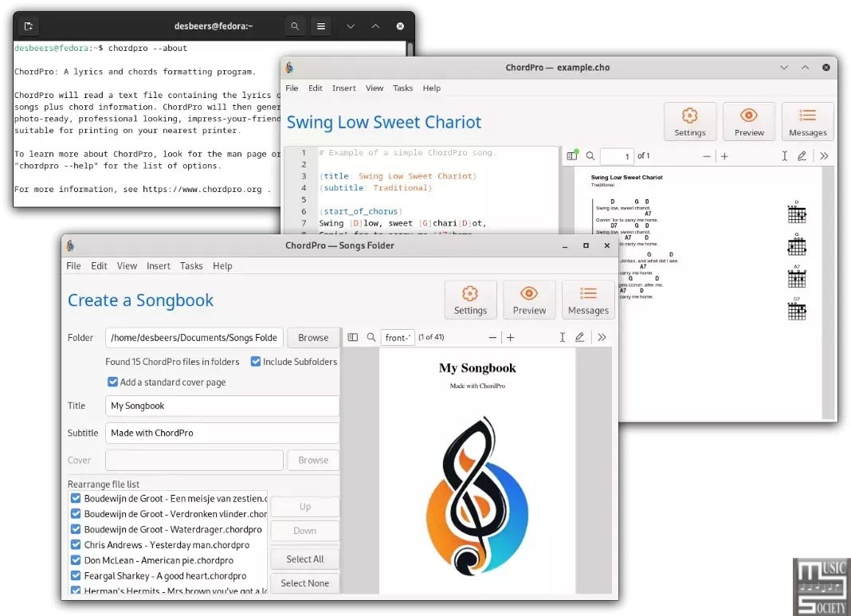Click down chevron in terminal title bar
This screenshot has height=616, width=851.
click(351, 26)
